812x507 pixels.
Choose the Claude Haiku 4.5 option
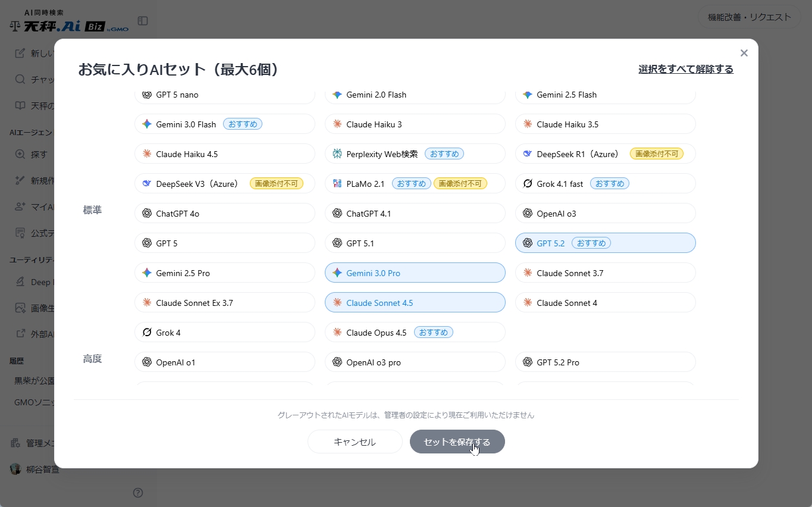pyautogui.click(x=224, y=154)
